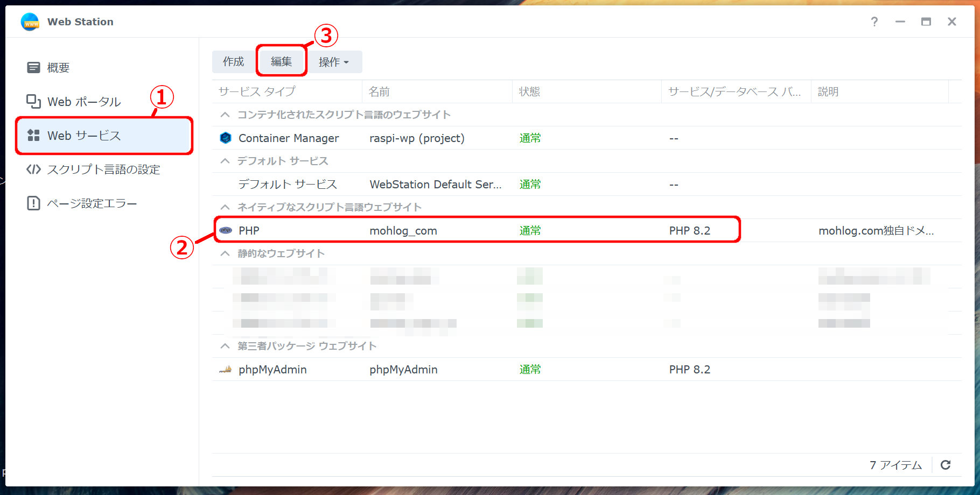Collapse the デフォルト サービス group
This screenshot has height=495, width=980.
[225, 161]
